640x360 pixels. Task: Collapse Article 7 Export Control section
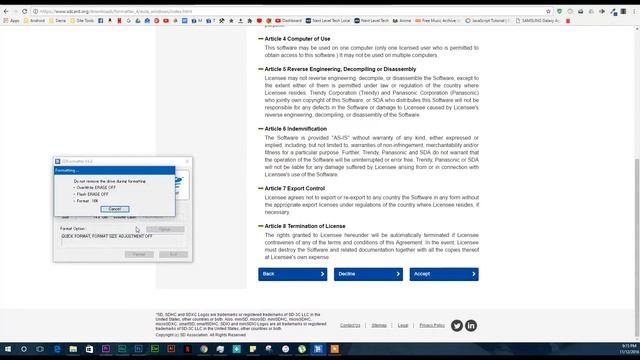pyautogui.click(x=261, y=188)
